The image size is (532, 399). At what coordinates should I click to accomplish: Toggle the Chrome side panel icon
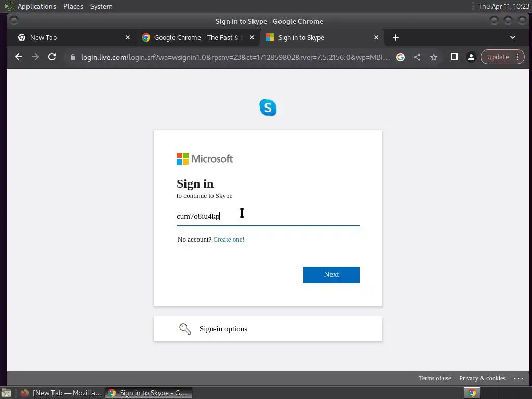coord(454,57)
